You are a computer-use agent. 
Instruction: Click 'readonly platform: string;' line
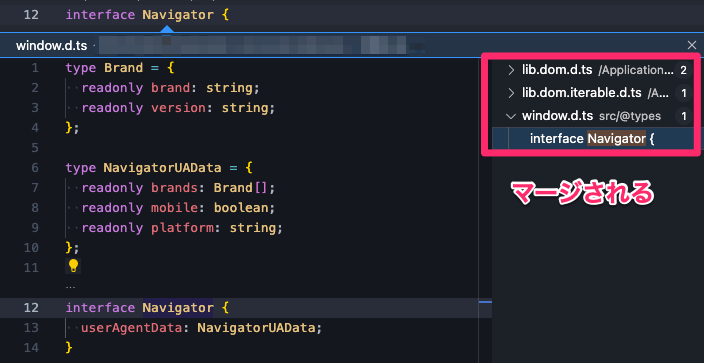[182, 228]
